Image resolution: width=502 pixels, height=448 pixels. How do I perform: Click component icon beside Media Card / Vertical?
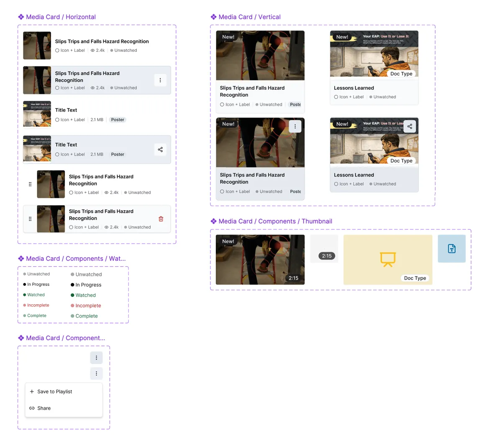(213, 17)
